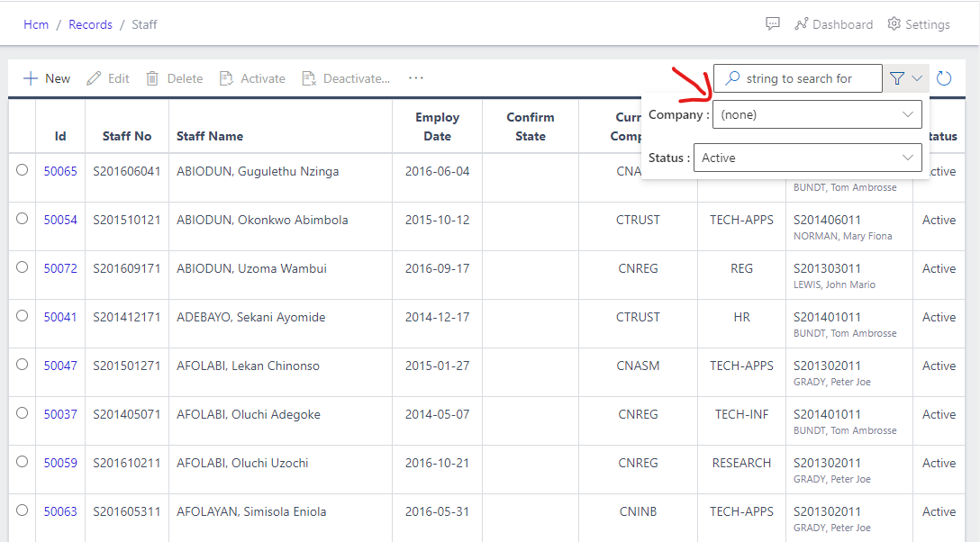980x542 pixels.
Task: Go to Records in breadcrumb
Action: (90, 24)
